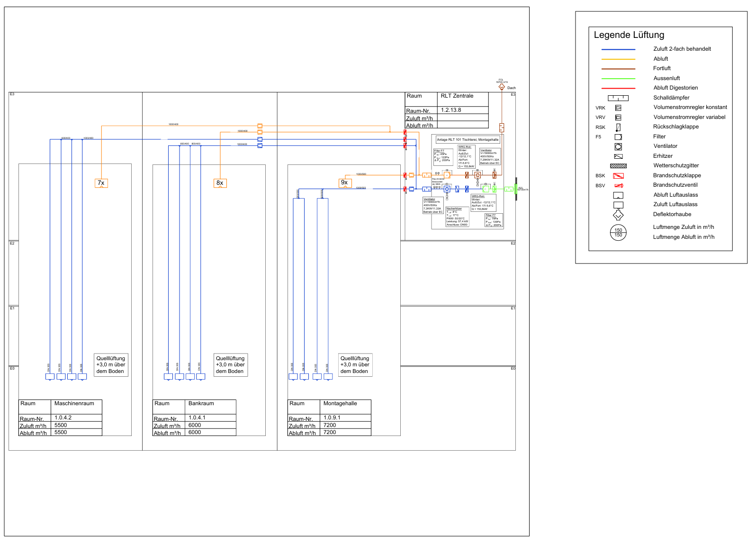Image resolution: width=756 pixels, height=545 pixels.
Task: Click the orange 9x multiplier box
Action: click(x=345, y=182)
